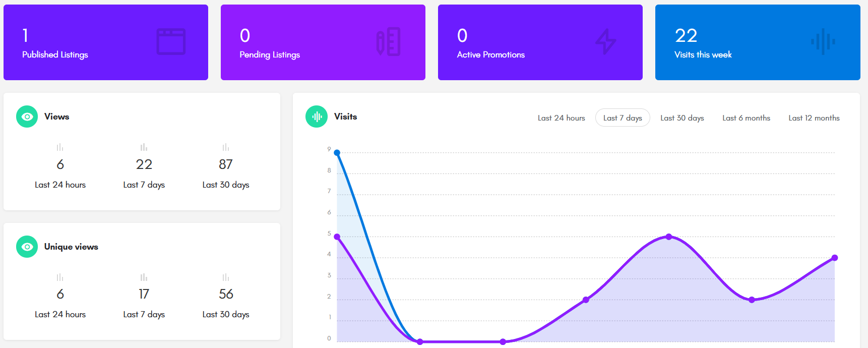Click the browser window icon on Published Listings card
Viewport: 868px width, 348px height.
(x=171, y=41)
